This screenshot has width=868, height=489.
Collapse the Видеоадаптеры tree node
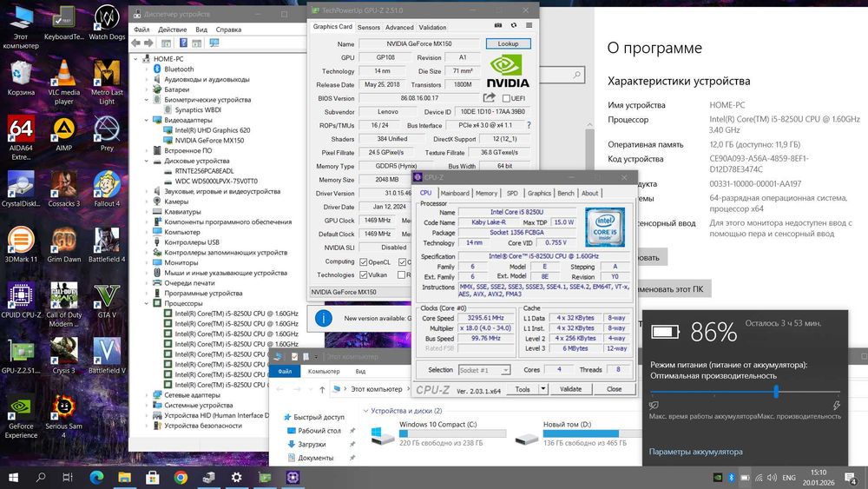pyautogui.click(x=147, y=120)
